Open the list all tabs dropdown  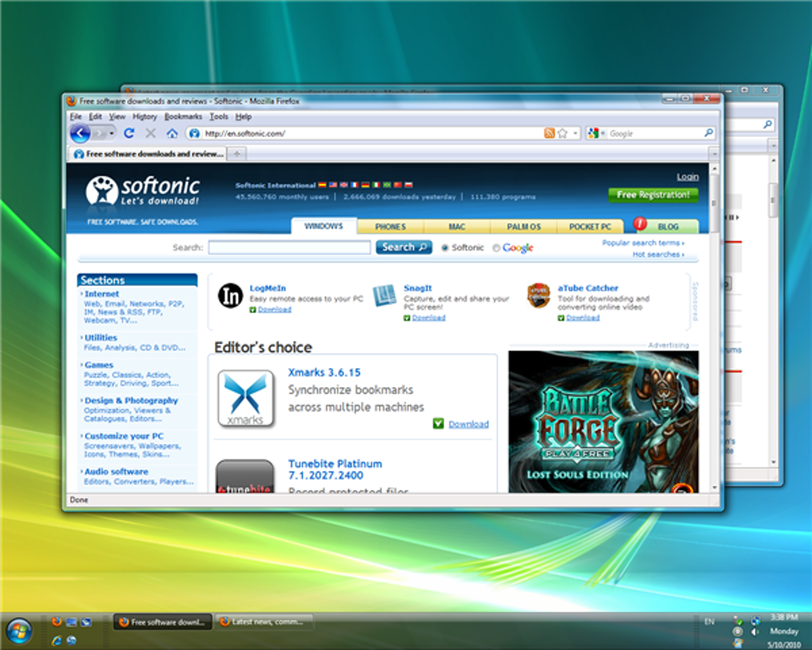click(714, 154)
